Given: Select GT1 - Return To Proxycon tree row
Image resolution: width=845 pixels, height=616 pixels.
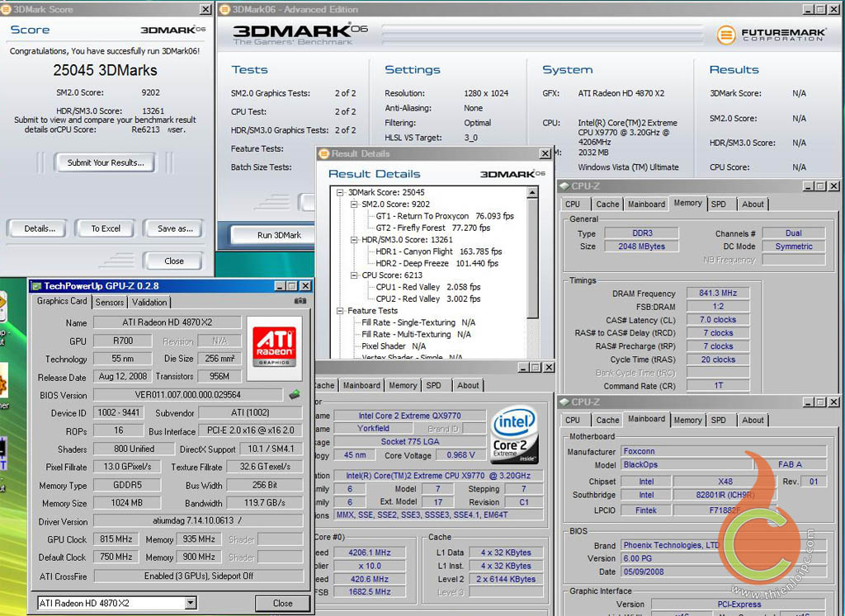Looking at the screenshot, I should (445, 216).
